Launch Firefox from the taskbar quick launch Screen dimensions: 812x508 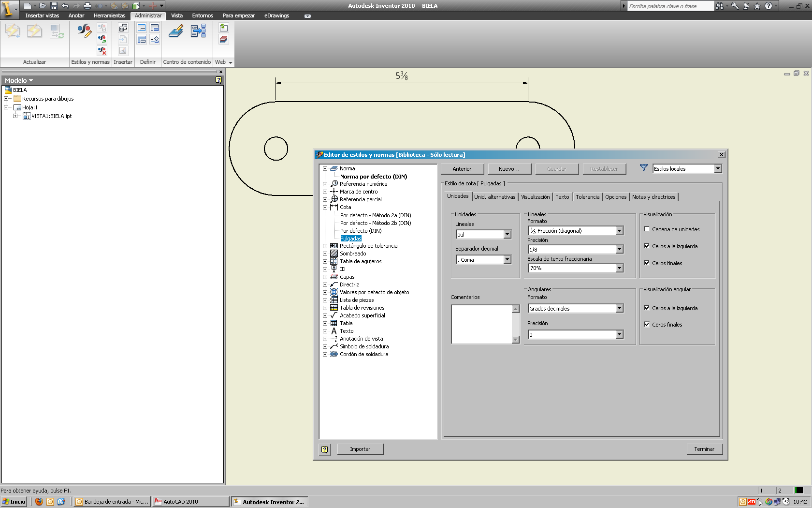tap(39, 502)
